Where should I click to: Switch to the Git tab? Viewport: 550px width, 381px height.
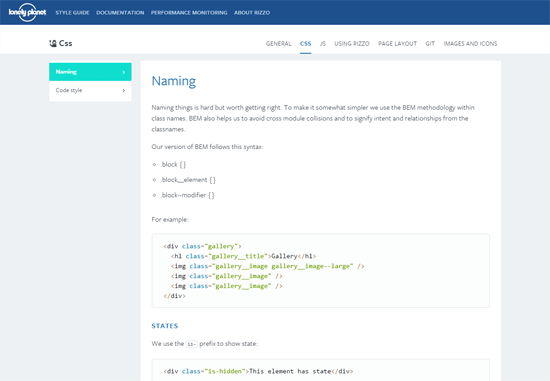pyautogui.click(x=430, y=44)
